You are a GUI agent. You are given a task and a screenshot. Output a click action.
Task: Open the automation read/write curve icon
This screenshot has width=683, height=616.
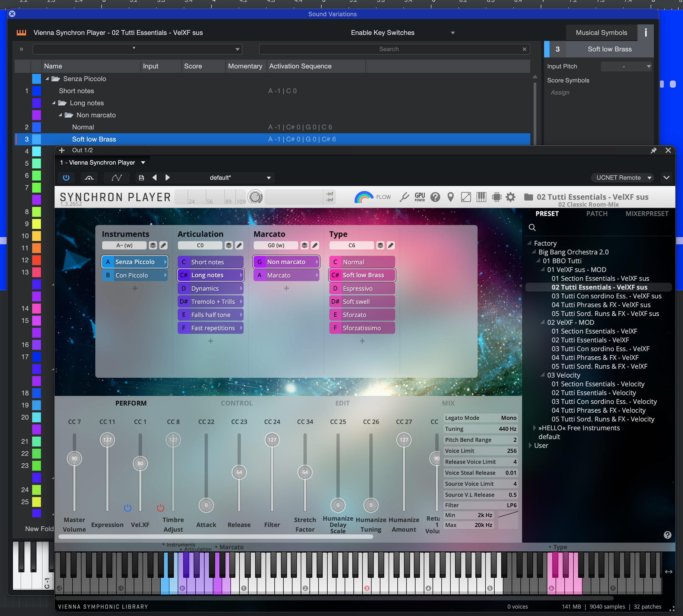117,178
